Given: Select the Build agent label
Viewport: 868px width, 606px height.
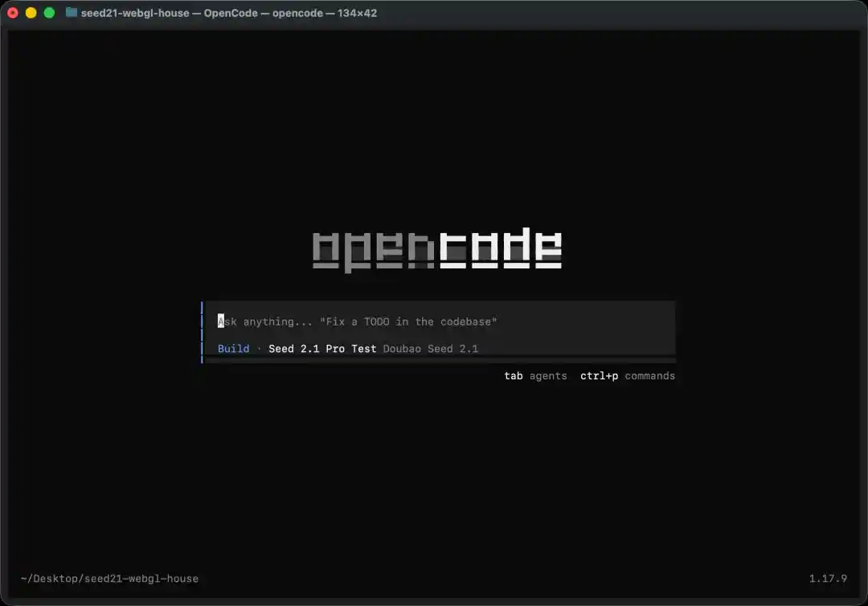Looking at the screenshot, I should pyautogui.click(x=233, y=349).
